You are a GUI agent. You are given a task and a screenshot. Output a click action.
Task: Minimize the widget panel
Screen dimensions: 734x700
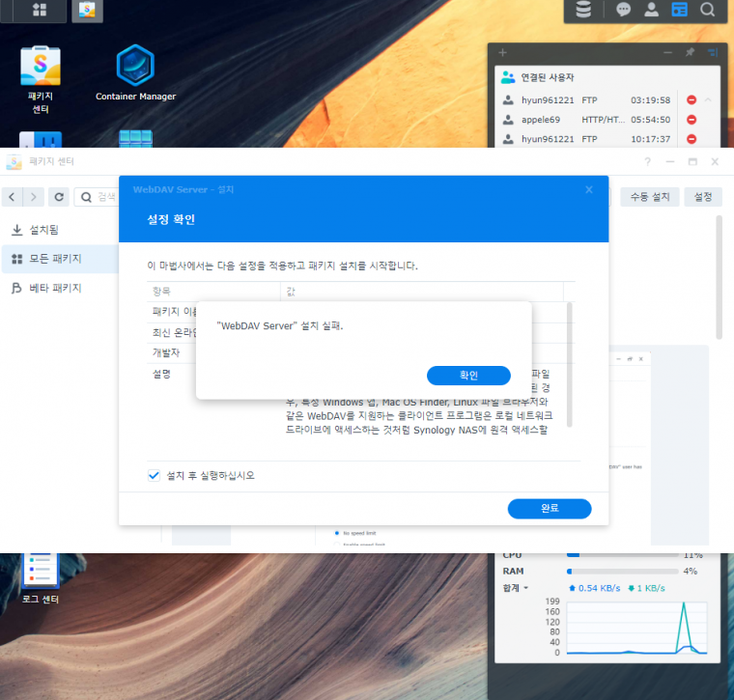[668, 52]
